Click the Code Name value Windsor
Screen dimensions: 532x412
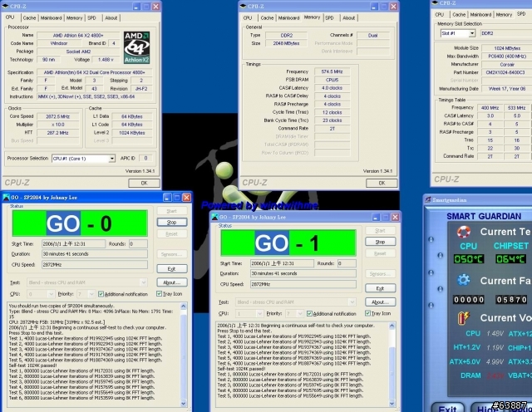tap(59, 43)
